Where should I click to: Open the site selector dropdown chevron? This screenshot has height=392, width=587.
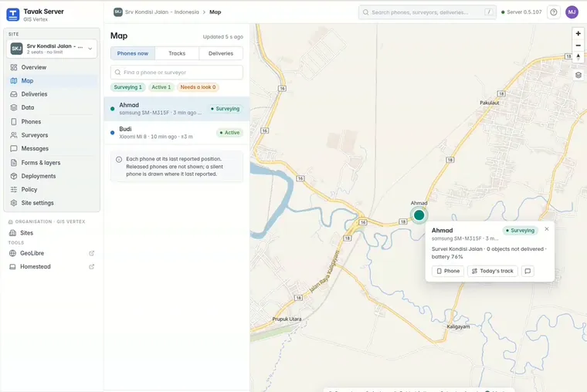tap(90, 49)
